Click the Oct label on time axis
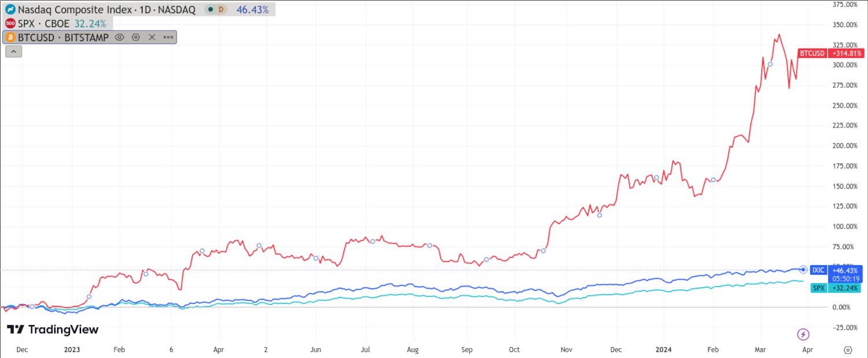The width and height of the screenshot is (868, 358). 514,350
